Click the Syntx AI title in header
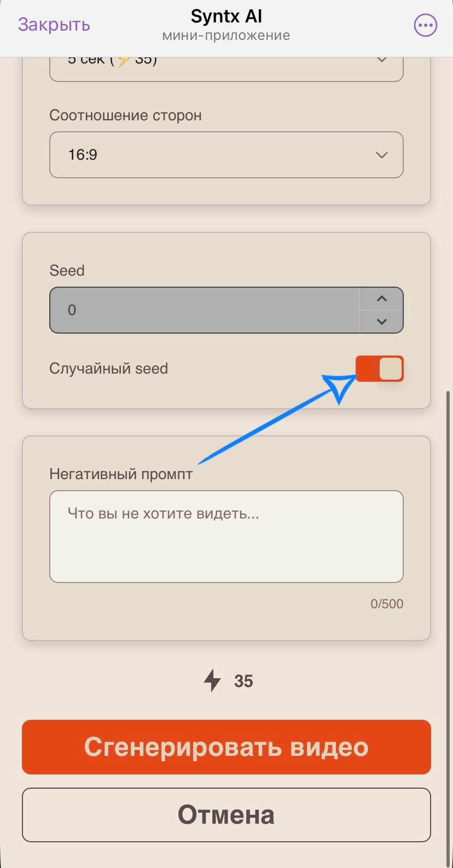The image size is (453, 868). pyautogui.click(x=226, y=17)
